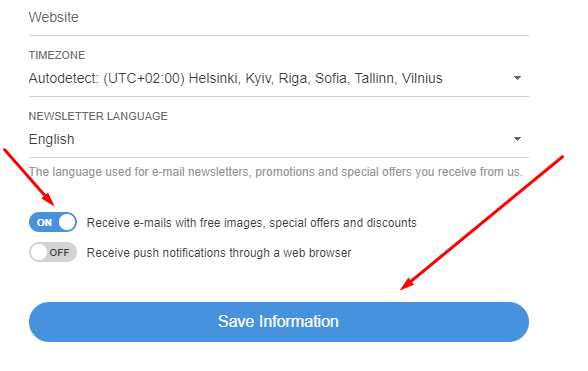Click the white knob of the OFF switch
This screenshot has width=588, height=371.
(x=39, y=252)
